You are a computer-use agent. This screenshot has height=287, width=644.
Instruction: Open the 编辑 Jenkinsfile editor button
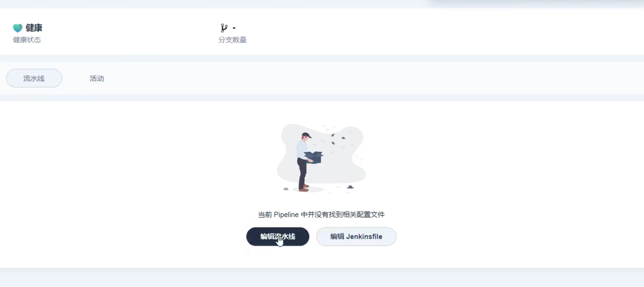click(x=356, y=237)
